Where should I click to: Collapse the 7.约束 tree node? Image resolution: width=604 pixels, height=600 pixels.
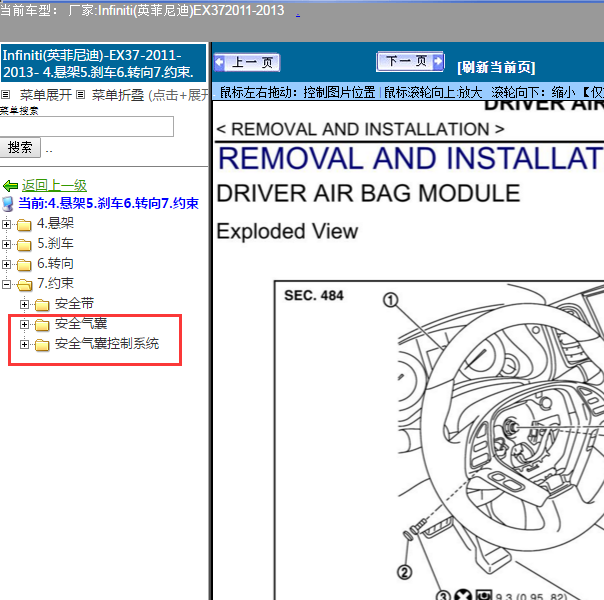(6, 284)
